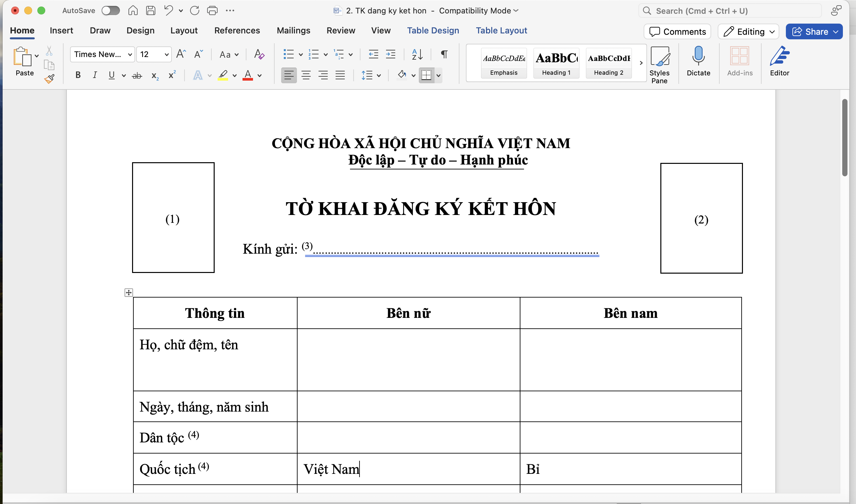
Task: Click the cell containing Việt Nam
Action: (x=408, y=469)
